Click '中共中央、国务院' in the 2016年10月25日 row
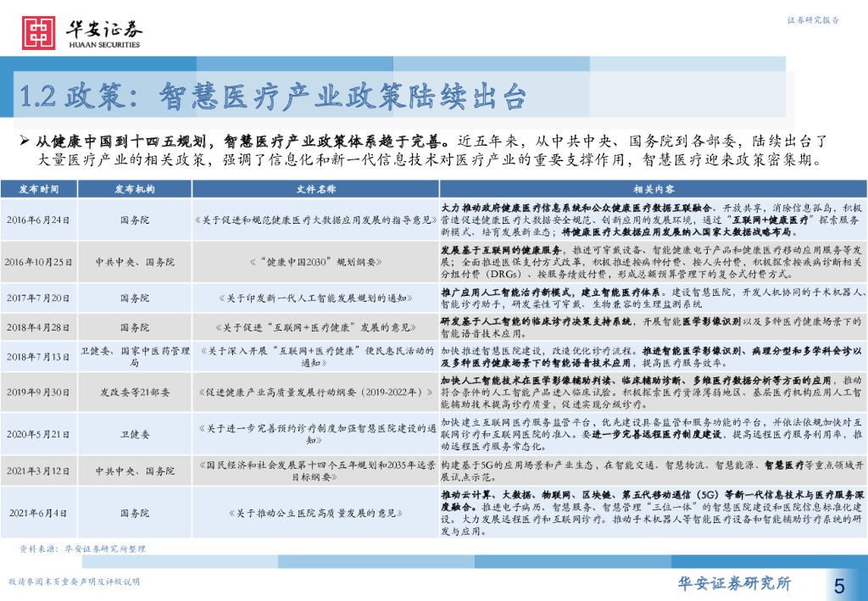The width and height of the screenshot is (868, 601). [135, 262]
